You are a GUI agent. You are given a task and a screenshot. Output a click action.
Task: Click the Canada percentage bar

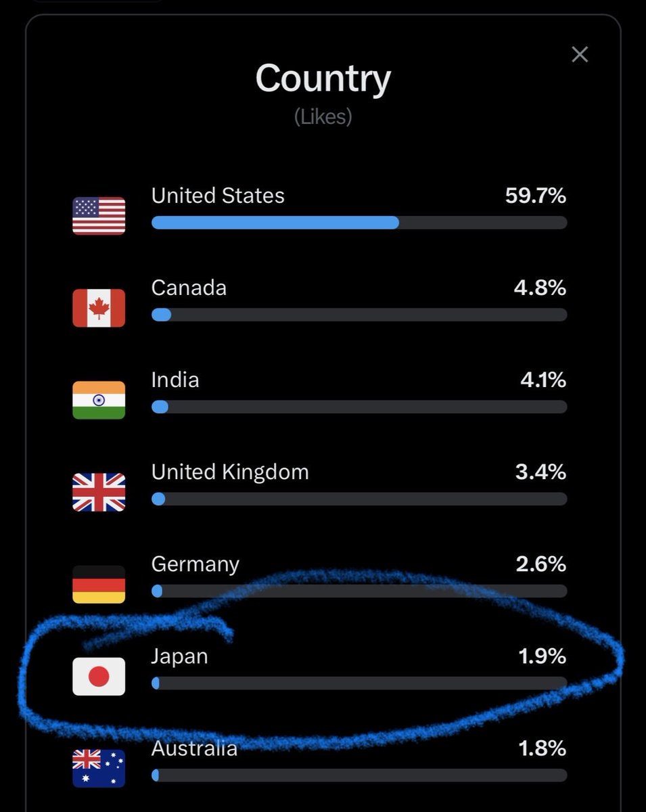click(359, 315)
